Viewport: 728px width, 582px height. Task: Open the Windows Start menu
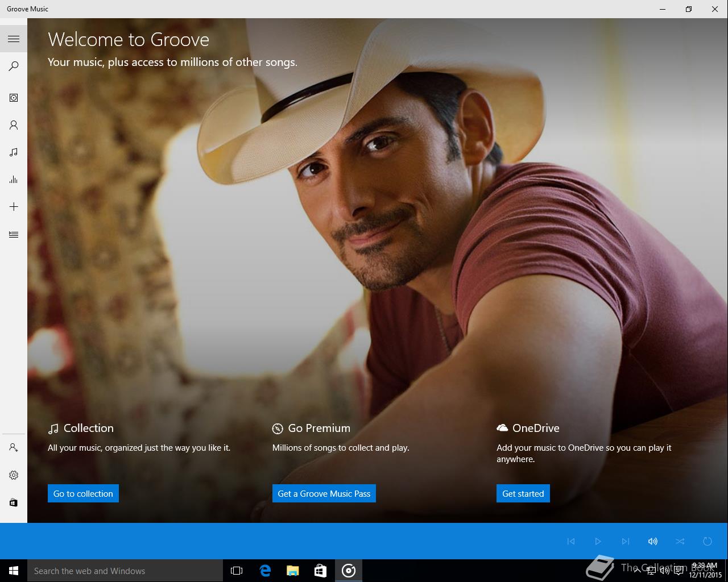[x=14, y=571]
